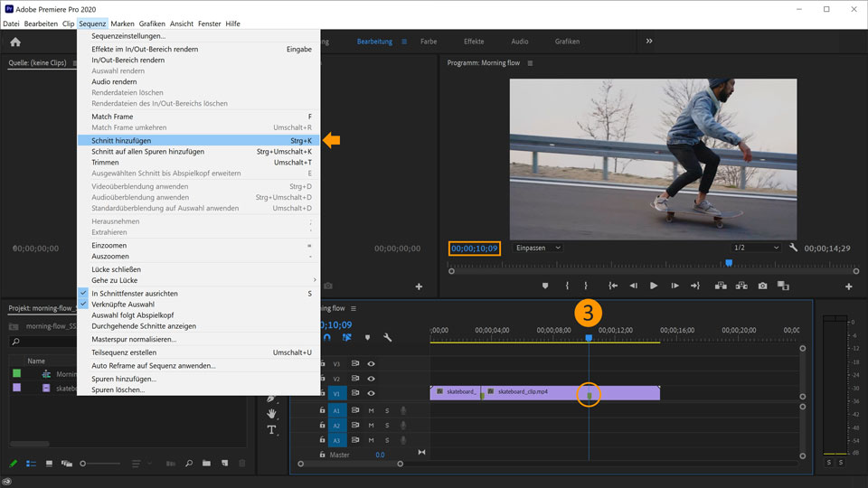Add a marker in the Program monitor

click(545, 286)
